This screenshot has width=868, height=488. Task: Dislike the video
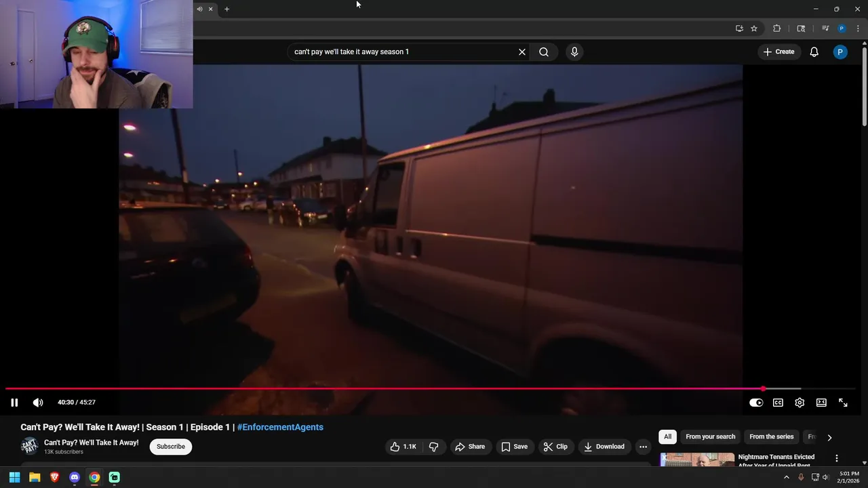pyautogui.click(x=434, y=447)
